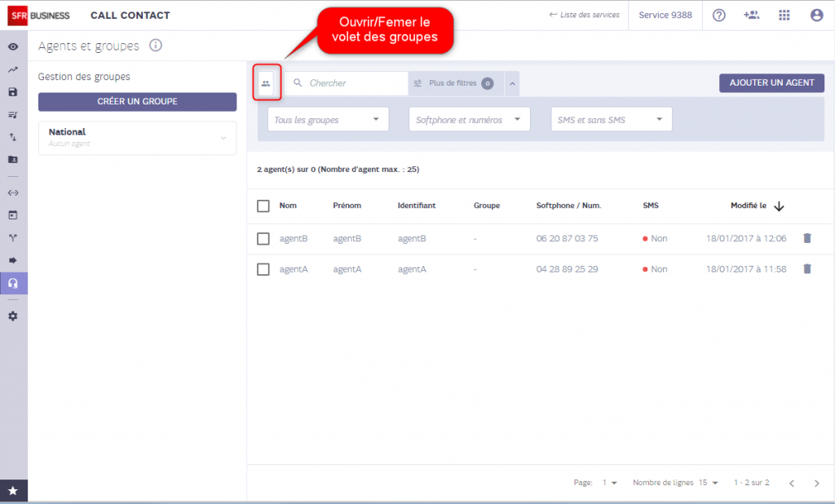
Task: Open the Tous les groupes dropdown
Action: point(328,119)
